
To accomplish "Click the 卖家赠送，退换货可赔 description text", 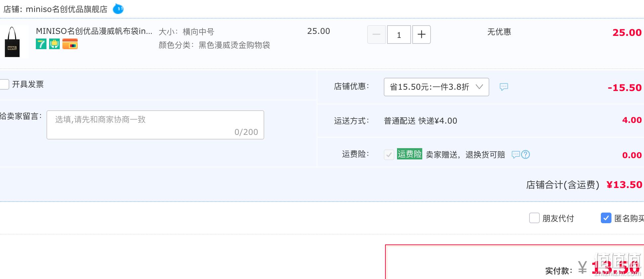I will 465,155.
